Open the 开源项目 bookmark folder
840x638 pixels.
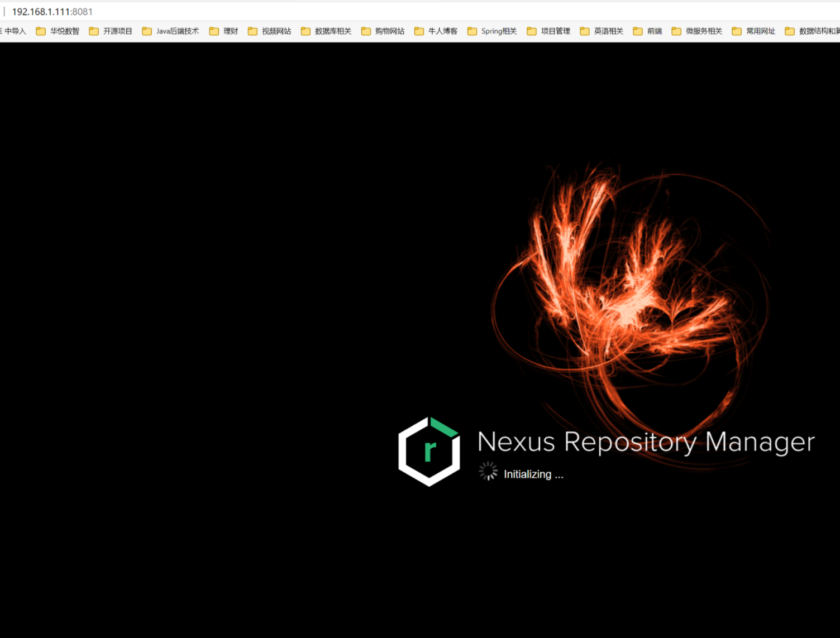coord(111,31)
